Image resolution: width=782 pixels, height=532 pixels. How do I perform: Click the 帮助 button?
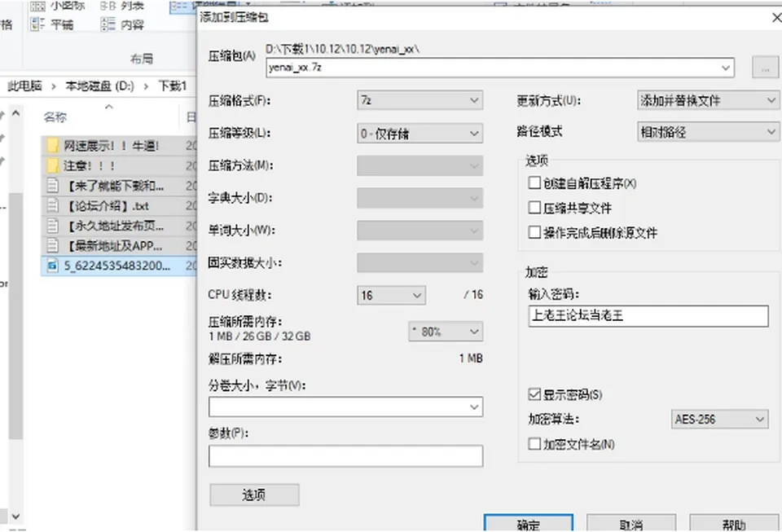coord(734,523)
